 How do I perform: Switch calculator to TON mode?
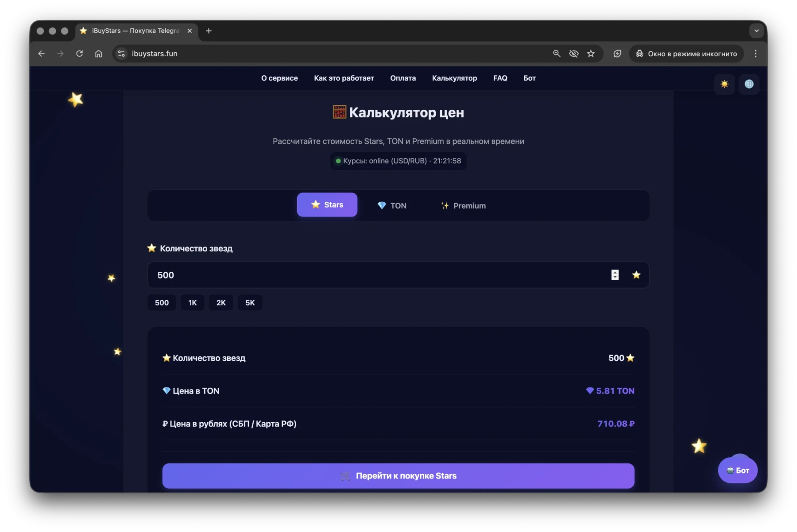(x=392, y=205)
